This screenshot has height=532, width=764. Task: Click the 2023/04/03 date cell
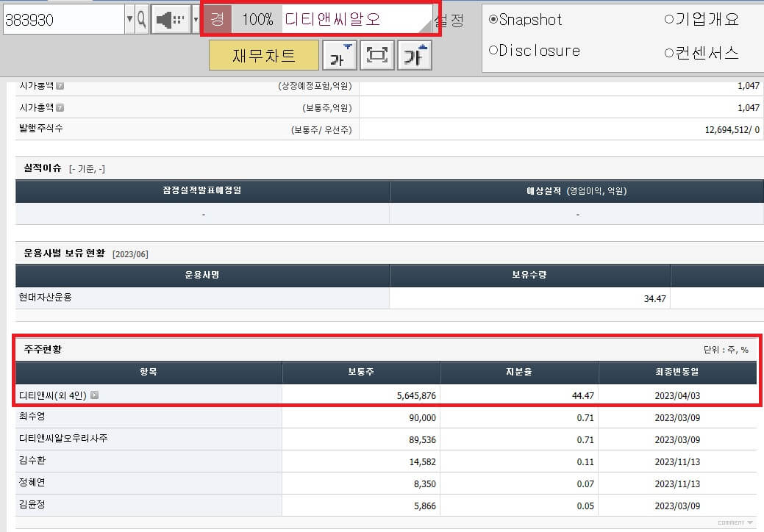(x=677, y=396)
